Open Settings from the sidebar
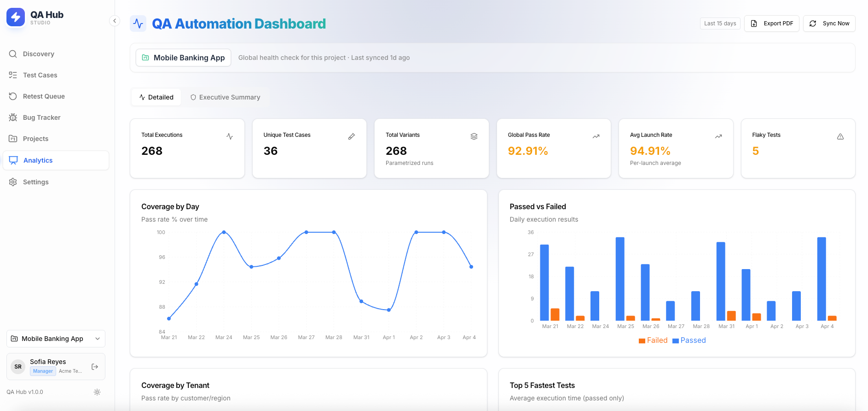The width and height of the screenshot is (868, 411). (x=56, y=182)
